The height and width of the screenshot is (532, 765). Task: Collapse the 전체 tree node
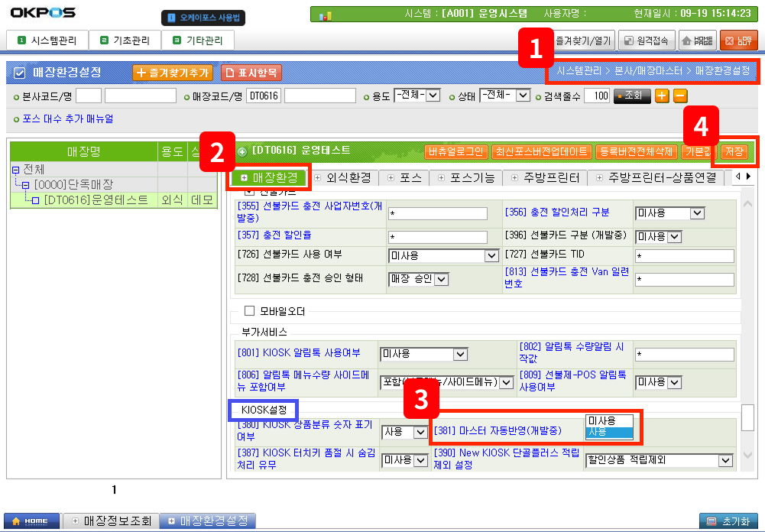tap(15, 170)
